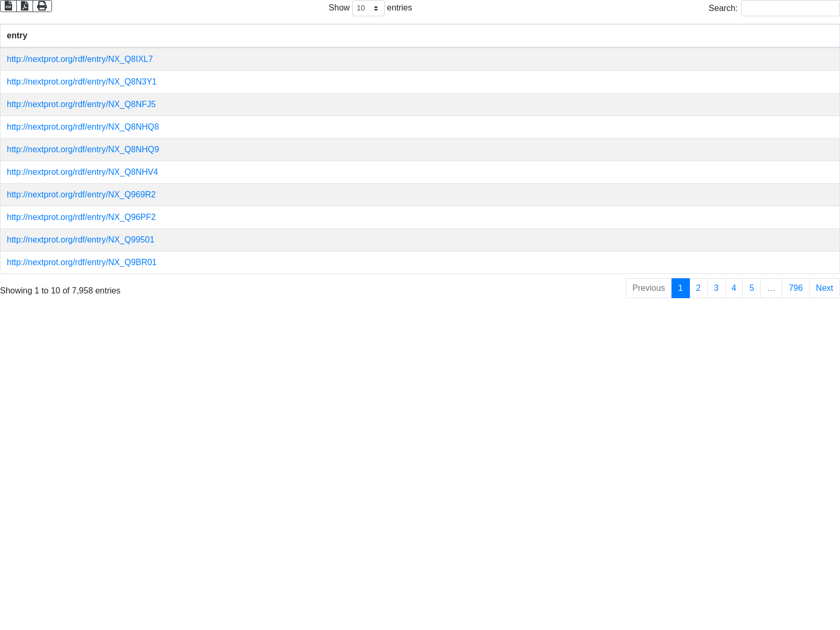Open the NX_Q9BR01 entry link

pyautogui.click(x=81, y=262)
